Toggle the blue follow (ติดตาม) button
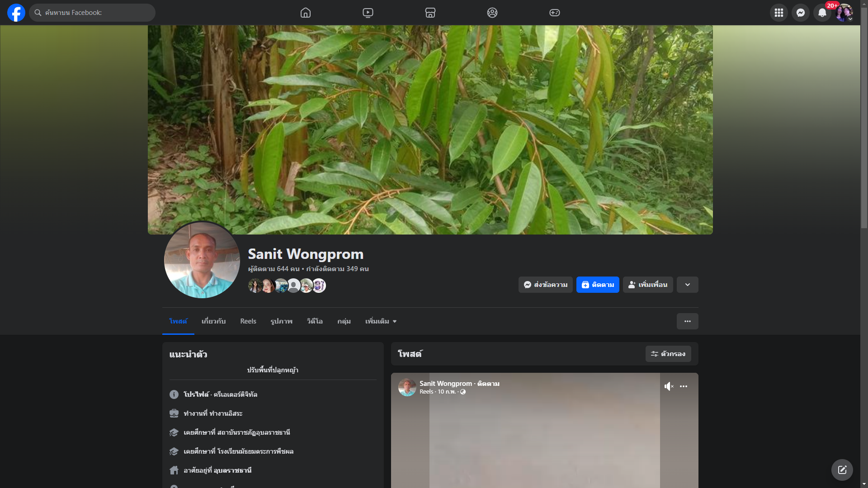Screen dimensions: 868x488 (598, 285)
